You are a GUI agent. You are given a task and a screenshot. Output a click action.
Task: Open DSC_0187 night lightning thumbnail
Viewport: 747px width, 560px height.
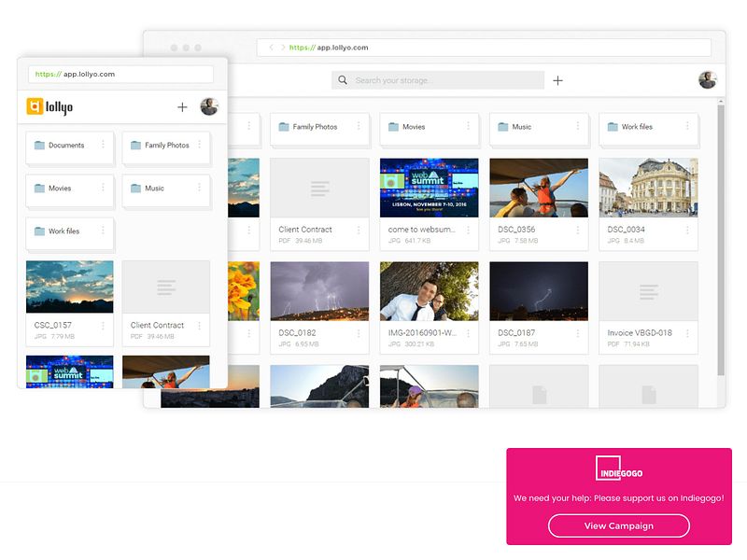click(539, 291)
